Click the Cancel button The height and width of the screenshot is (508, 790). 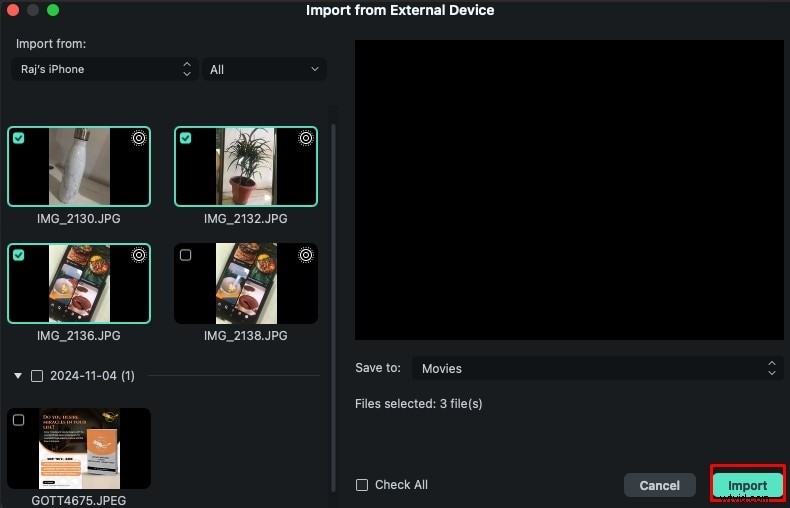[660, 485]
